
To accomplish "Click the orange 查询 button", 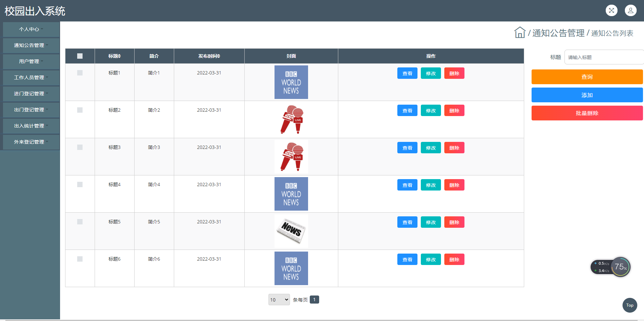I will click(x=587, y=77).
